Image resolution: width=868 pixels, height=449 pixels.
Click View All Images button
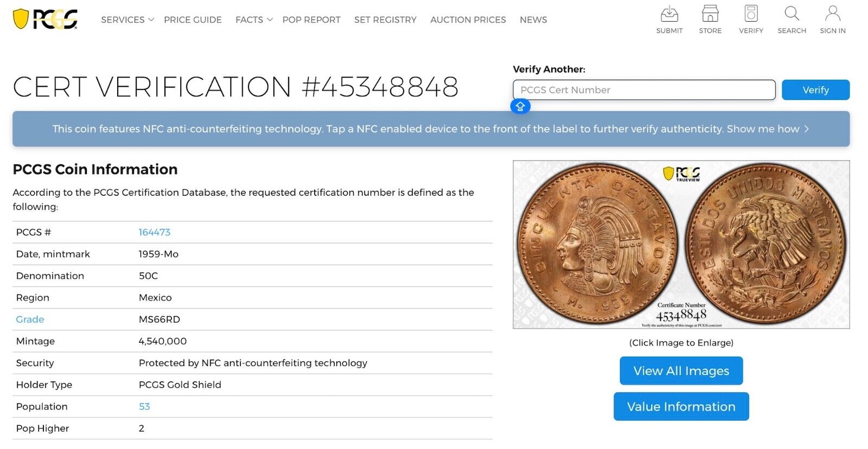pos(681,371)
